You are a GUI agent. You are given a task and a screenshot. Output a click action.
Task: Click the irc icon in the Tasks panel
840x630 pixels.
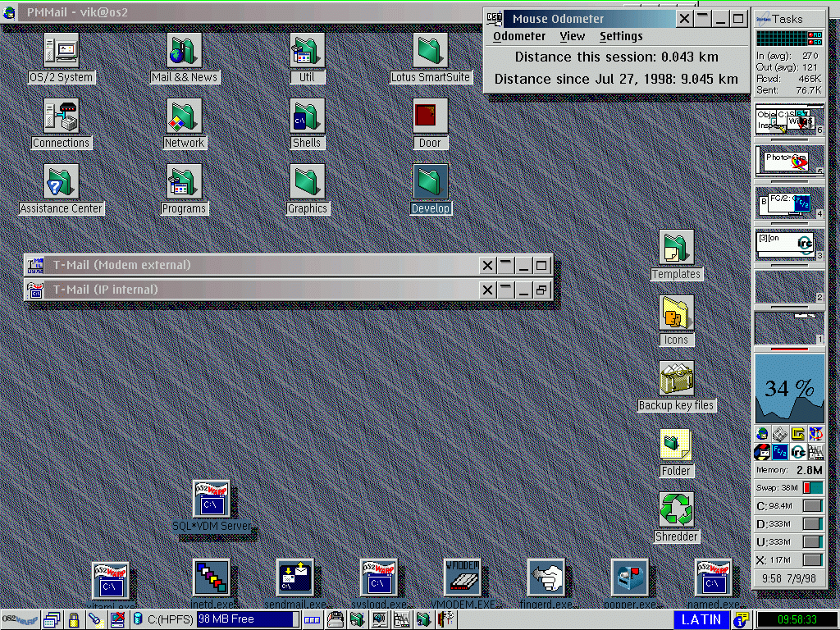(x=798, y=452)
